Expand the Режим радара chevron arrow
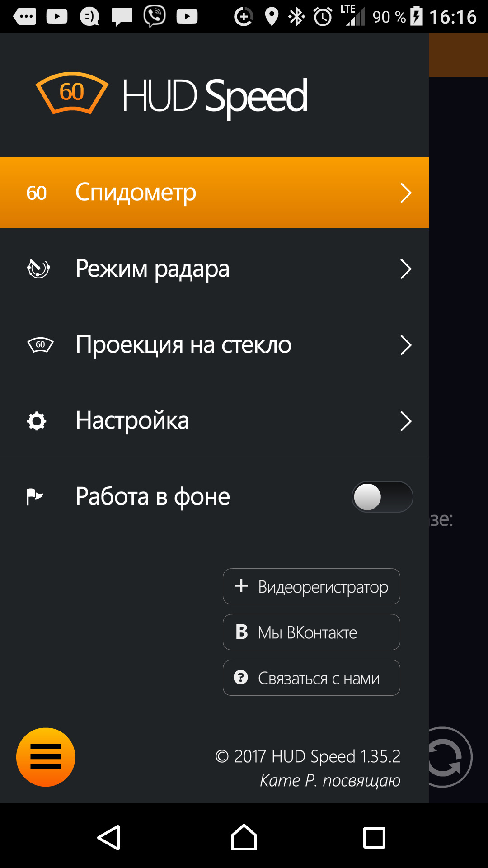Viewport: 488px width, 868px height. pyautogui.click(x=406, y=269)
